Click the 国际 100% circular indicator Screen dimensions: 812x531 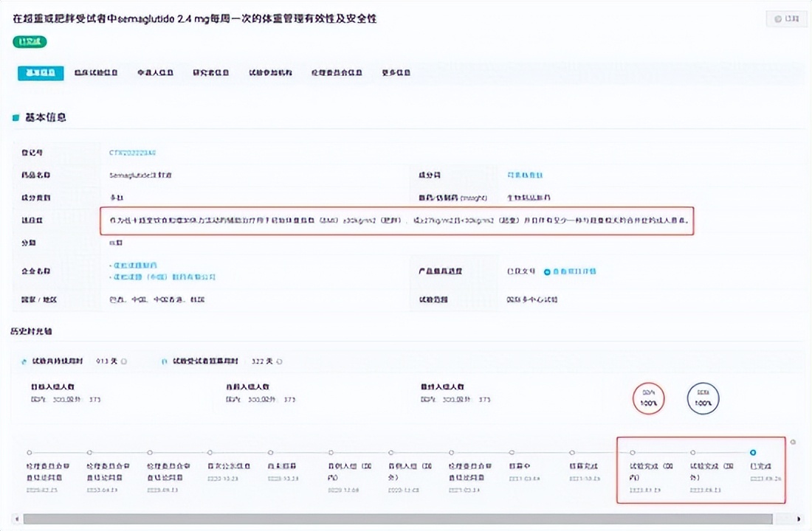[702, 398]
